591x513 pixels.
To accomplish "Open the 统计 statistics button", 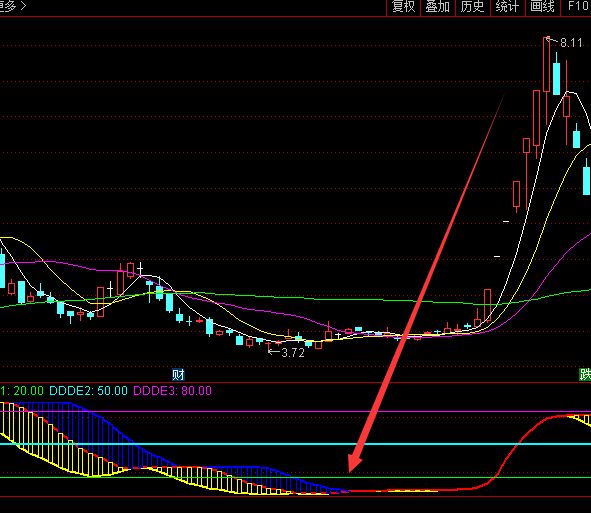I will pos(507,7).
